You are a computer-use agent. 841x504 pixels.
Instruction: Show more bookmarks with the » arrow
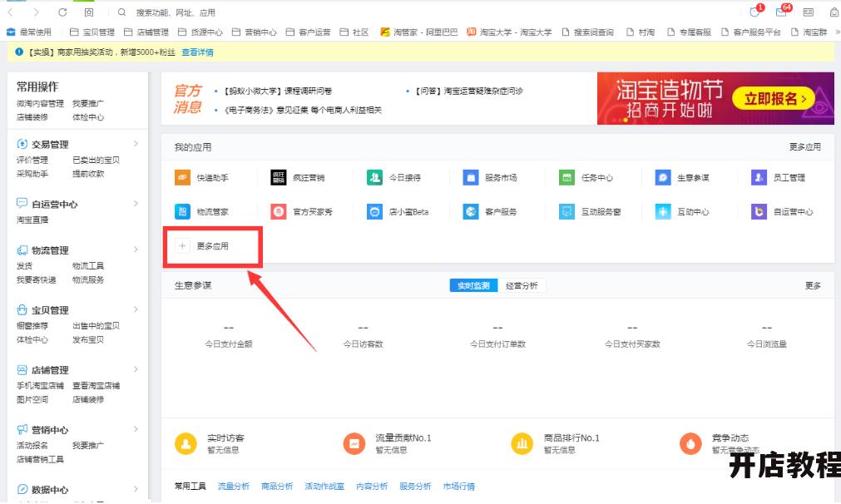[837, 32]
